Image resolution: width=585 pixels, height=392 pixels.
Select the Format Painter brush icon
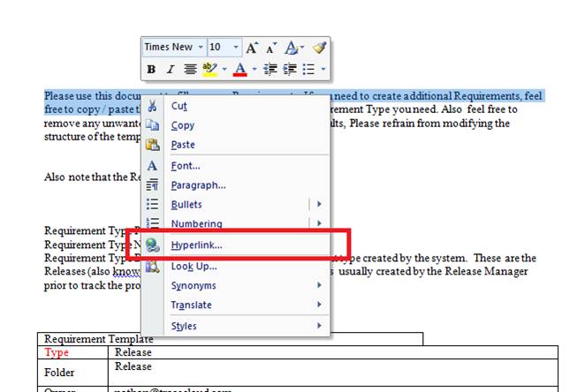coord(319,48)
